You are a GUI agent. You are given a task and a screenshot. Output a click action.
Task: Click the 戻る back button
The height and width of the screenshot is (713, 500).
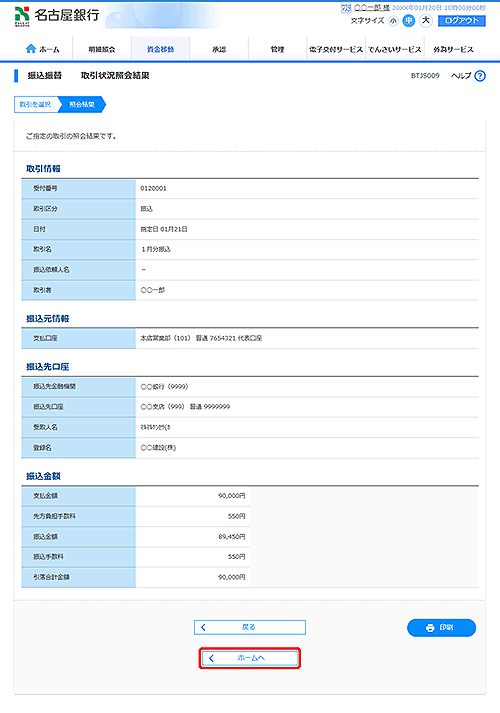250,627
